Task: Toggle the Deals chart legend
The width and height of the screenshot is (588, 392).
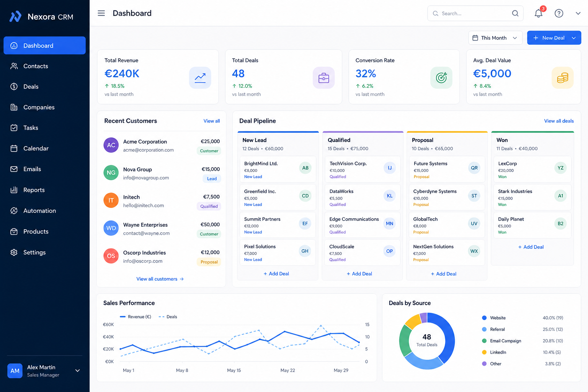Action: (x=168, y=317)
